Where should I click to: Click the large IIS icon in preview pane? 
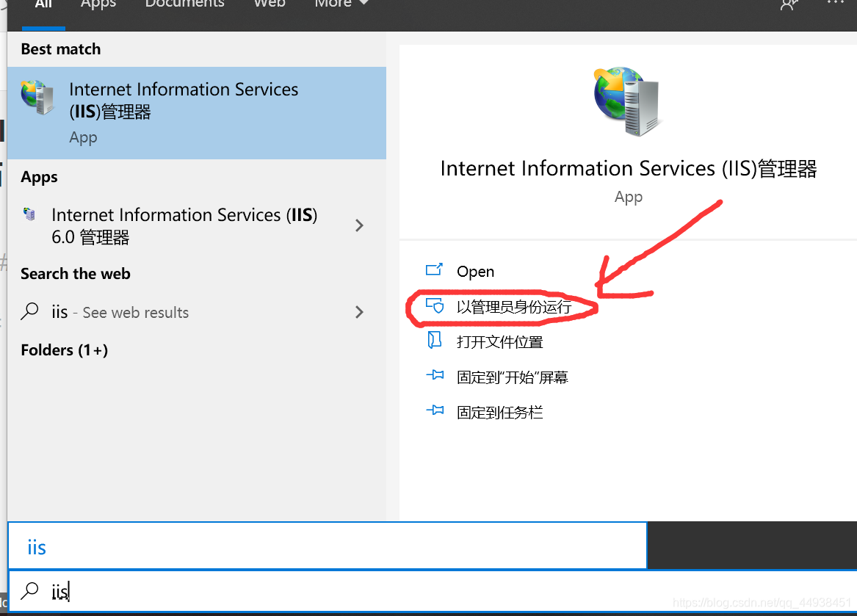pos(627,101)
